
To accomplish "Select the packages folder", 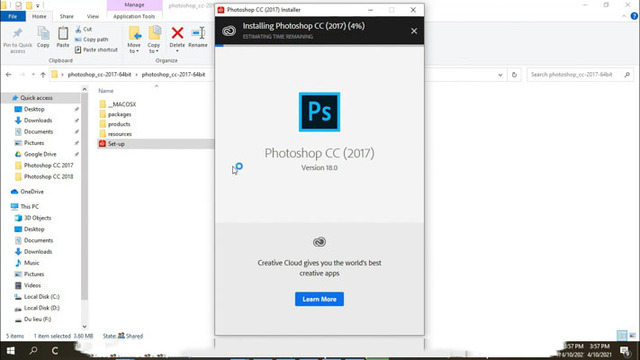I will coord(115,114).
